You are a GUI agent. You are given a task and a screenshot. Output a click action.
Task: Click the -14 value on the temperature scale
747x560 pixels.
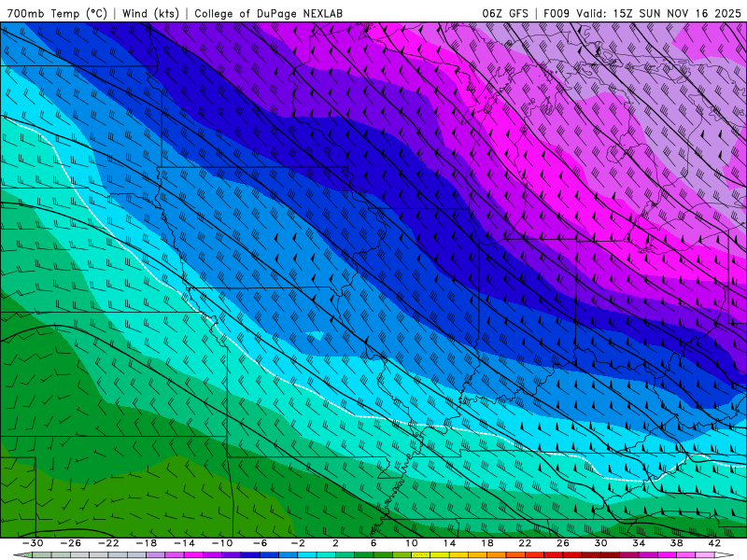(184, 543)
